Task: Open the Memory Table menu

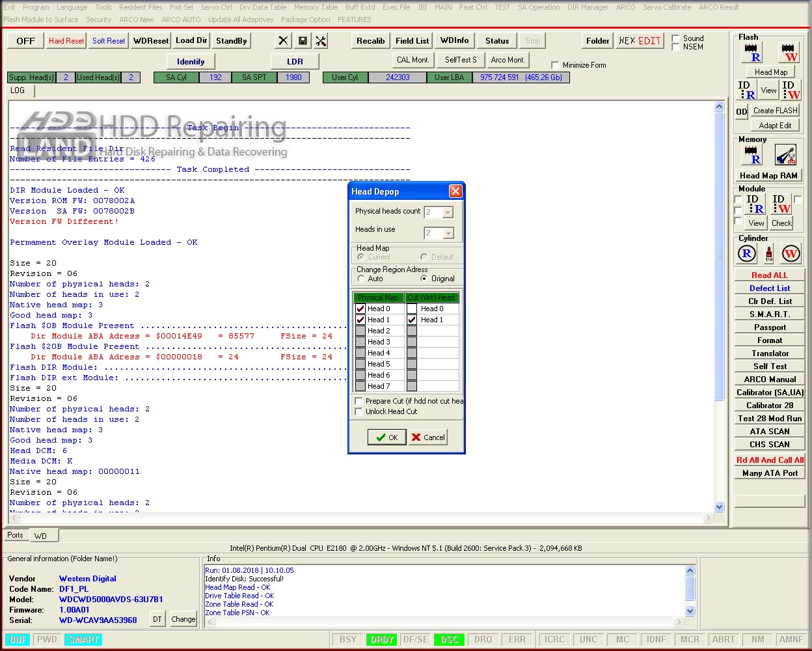Action: (x=316, y=7)
